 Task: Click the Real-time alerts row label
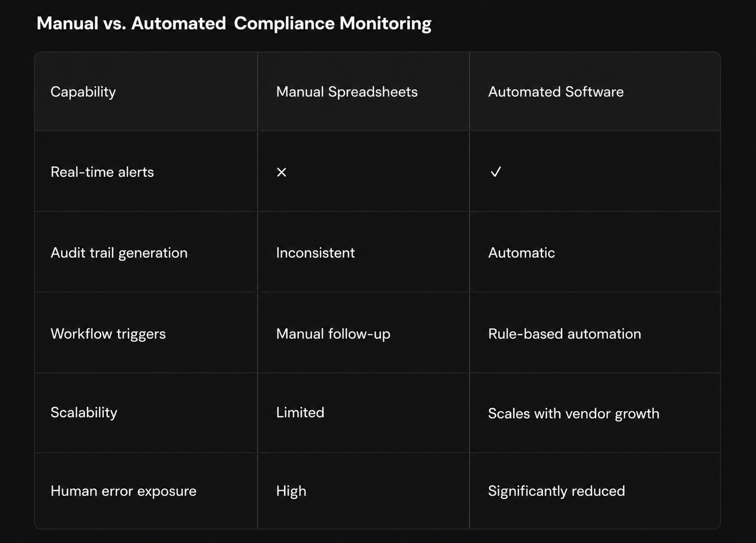click(x=102, y=172)
